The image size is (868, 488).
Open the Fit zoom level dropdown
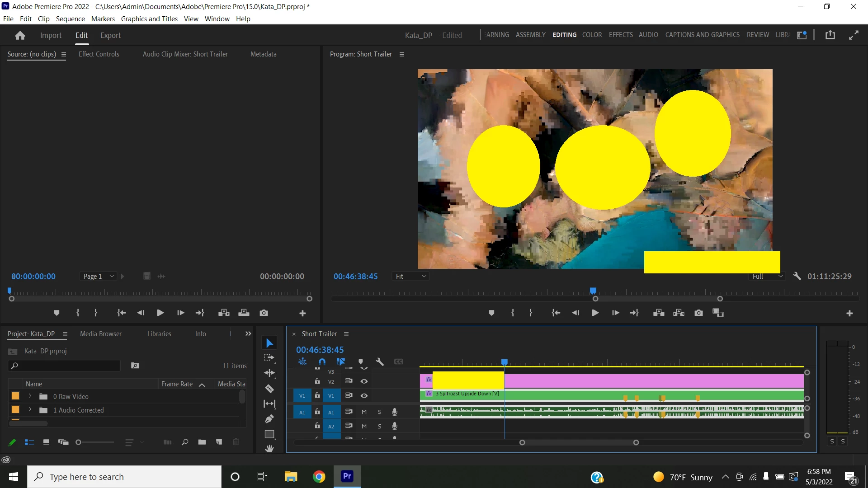pyautogui.click(x=410, y=276)
